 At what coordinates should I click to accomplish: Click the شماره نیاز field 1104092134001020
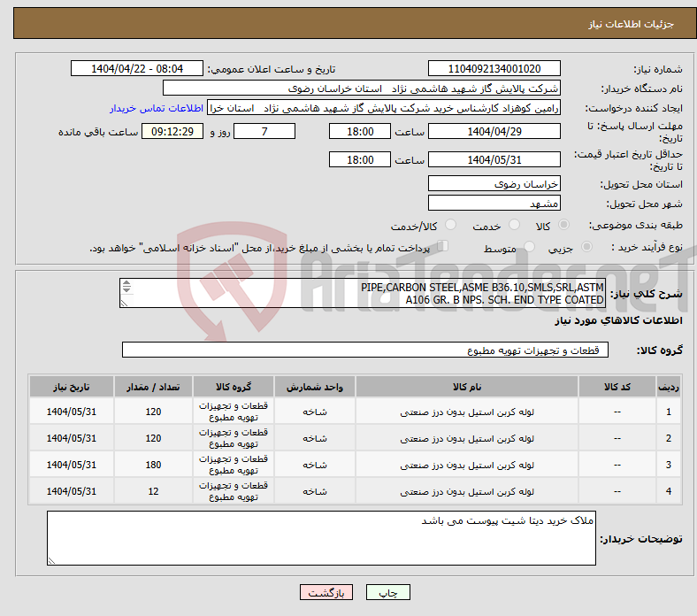click(494, 69)
